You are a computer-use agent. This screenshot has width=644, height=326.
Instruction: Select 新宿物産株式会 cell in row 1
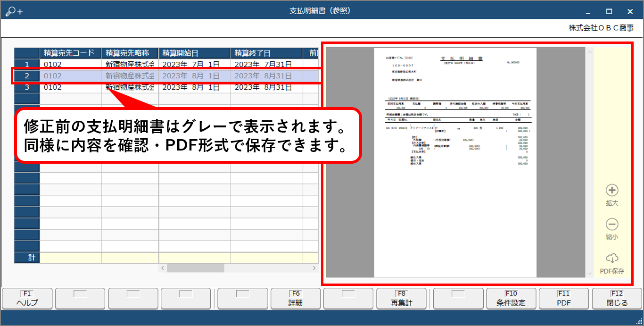point(130,64)
